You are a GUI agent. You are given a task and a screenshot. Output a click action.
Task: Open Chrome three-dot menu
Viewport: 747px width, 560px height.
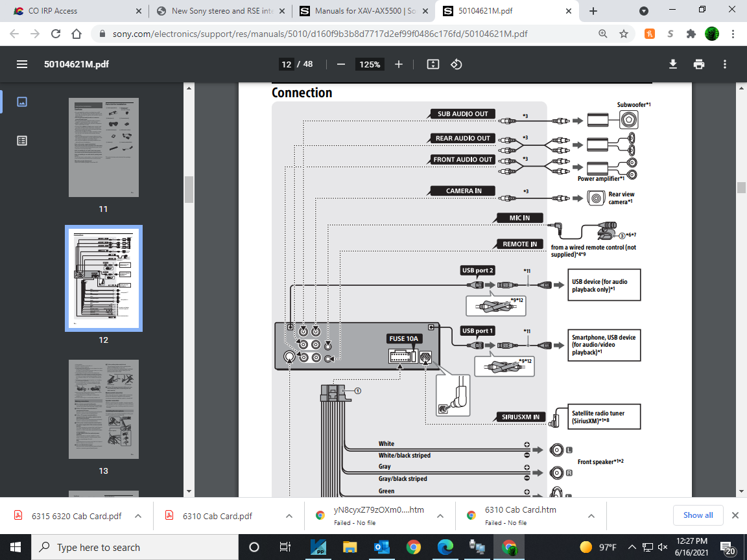point(733,34)
